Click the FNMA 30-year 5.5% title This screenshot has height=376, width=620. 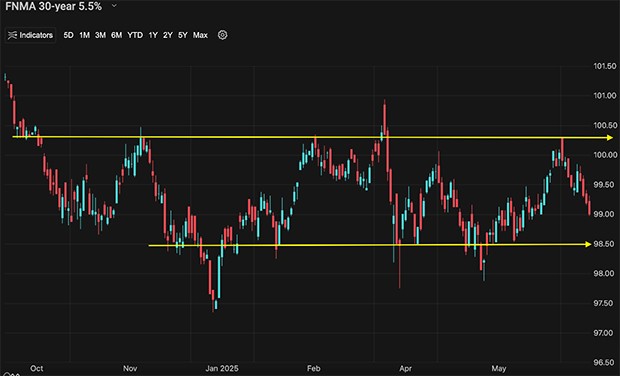(x=53, y=6)
